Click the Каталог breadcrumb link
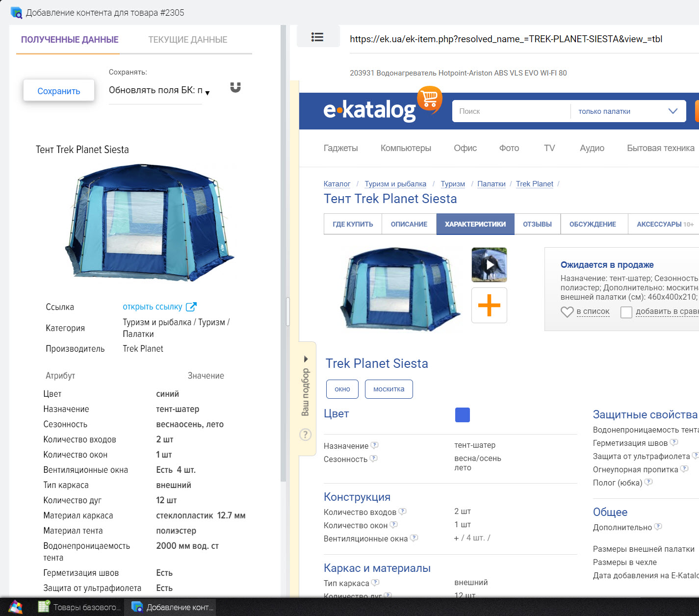The width and height of the screenshot is (699, 616). pos(337,184)
